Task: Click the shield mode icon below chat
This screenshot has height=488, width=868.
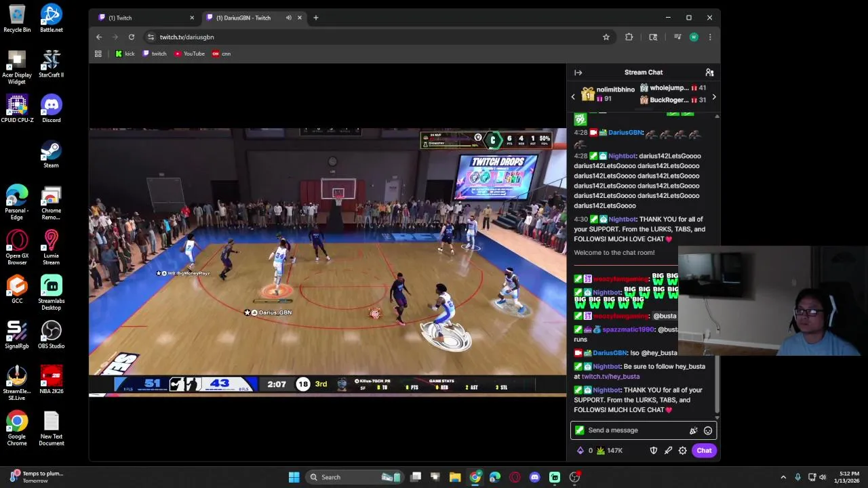Action: click(x=654, y=451)
